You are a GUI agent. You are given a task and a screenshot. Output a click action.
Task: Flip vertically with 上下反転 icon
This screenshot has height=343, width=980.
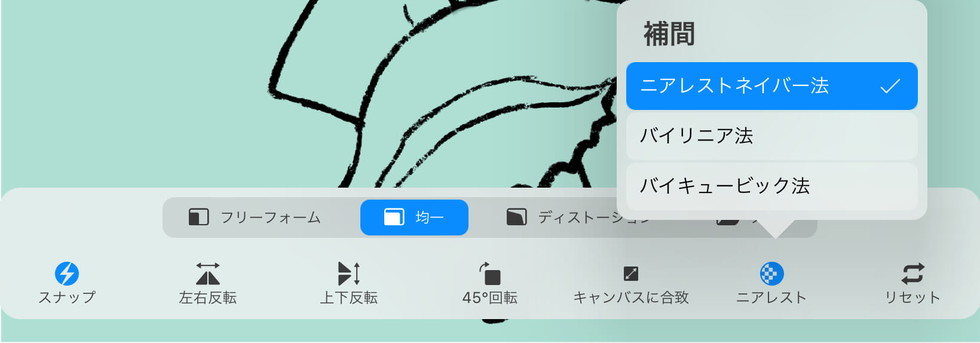pyautogui.click(x=348, y=273)
